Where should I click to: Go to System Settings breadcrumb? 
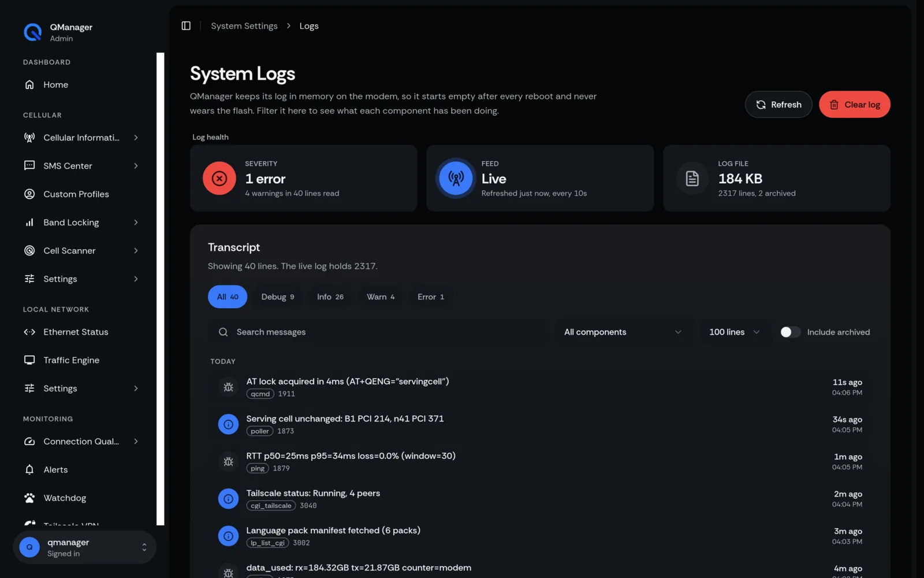244,26
